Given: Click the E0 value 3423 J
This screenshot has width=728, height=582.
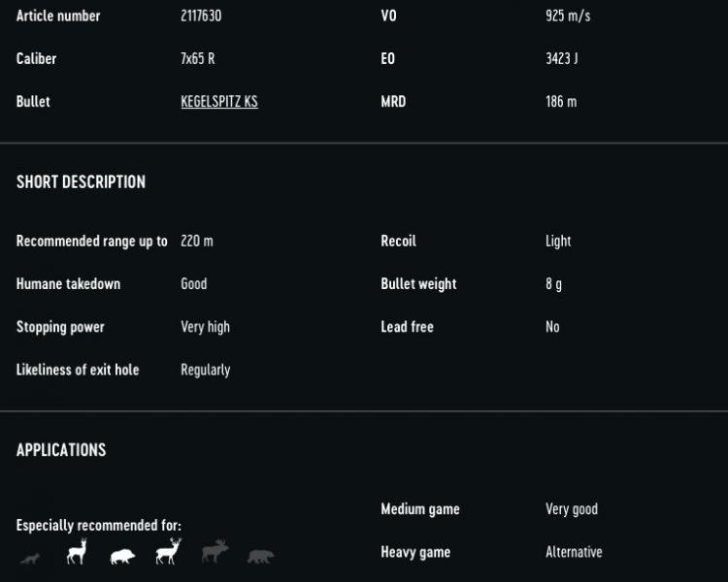Looking at the screenshot, I should tap(561, 59).
